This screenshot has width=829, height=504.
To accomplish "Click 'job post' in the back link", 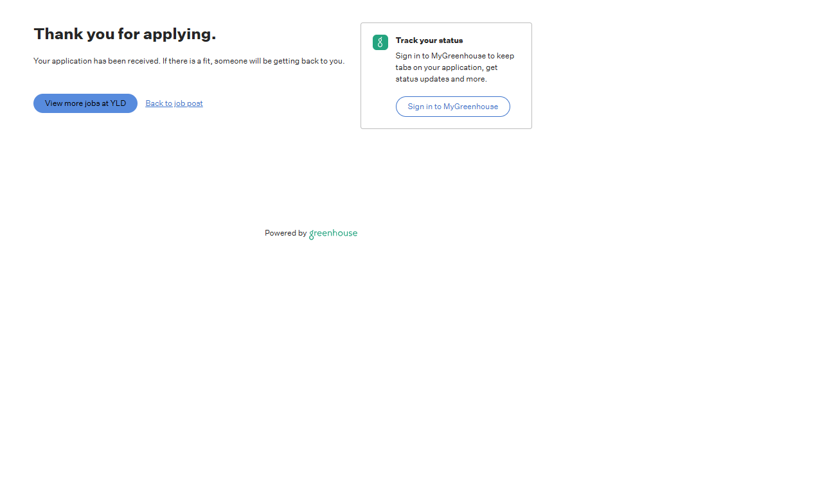I will coord(189,103).
